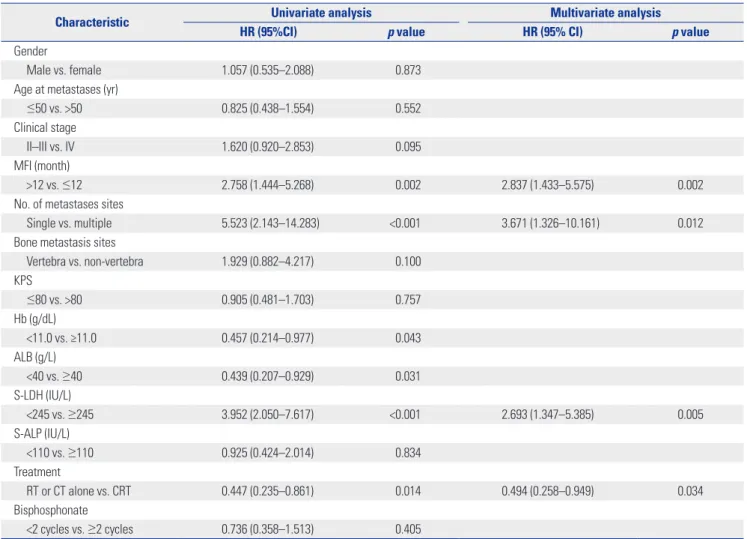Click p value 0.031

coord(408,376)
